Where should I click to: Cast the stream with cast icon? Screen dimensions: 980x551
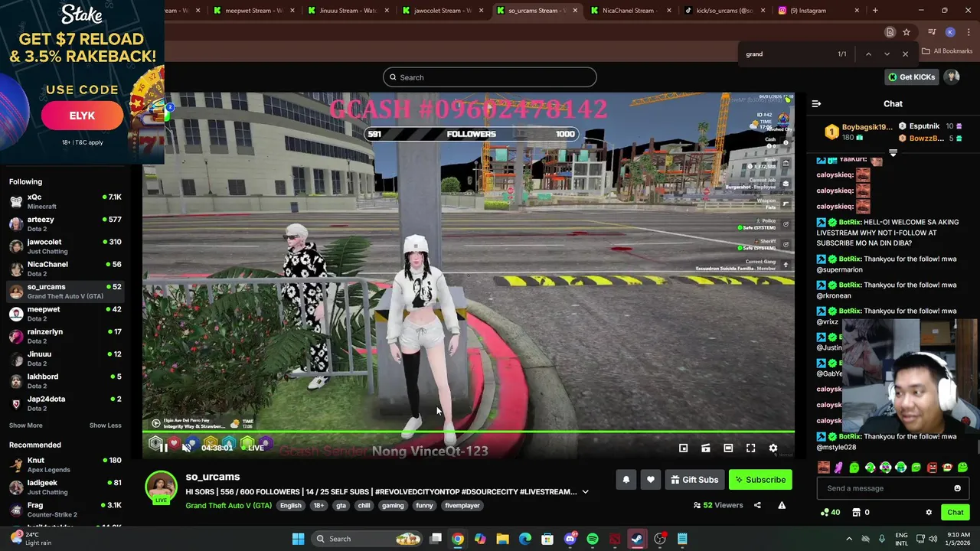[706, 448]
